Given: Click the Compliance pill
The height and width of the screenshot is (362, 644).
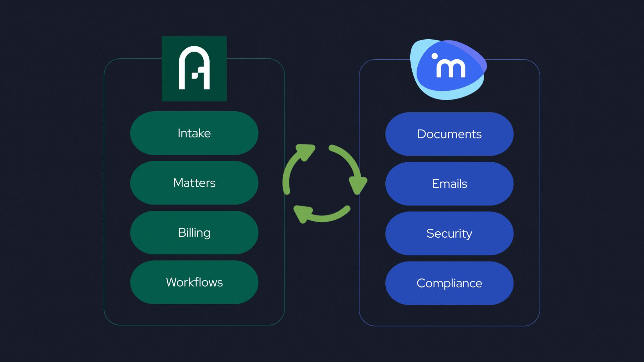Looking at the screenshot, I should click(449, 283).
